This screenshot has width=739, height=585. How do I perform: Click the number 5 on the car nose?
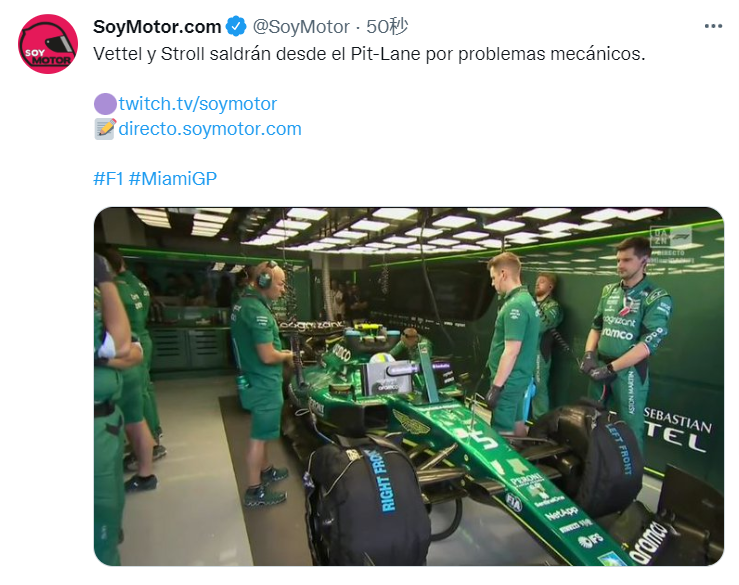pos(483,440)
